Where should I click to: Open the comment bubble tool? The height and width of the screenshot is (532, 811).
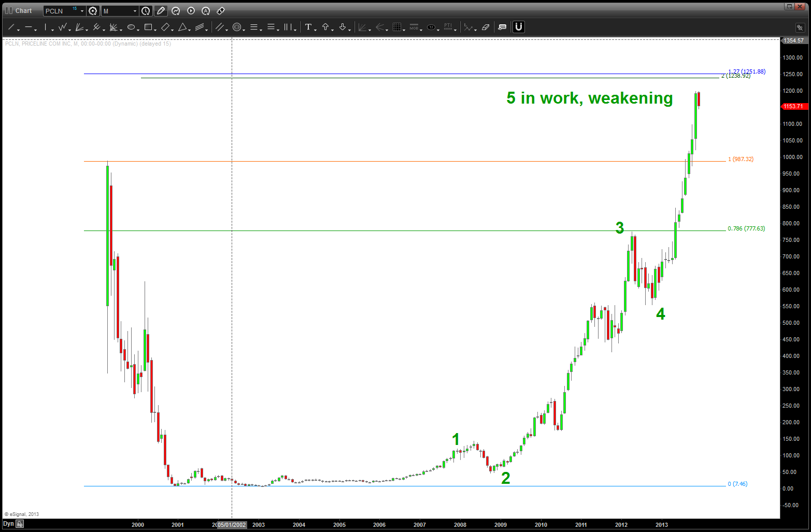(x=502, y=27)
